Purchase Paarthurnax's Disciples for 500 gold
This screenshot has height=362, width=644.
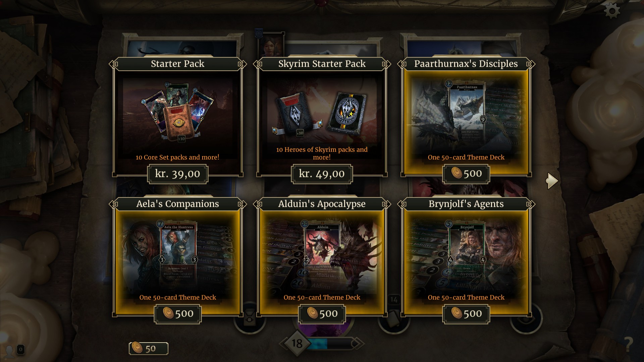click(466, 174)
